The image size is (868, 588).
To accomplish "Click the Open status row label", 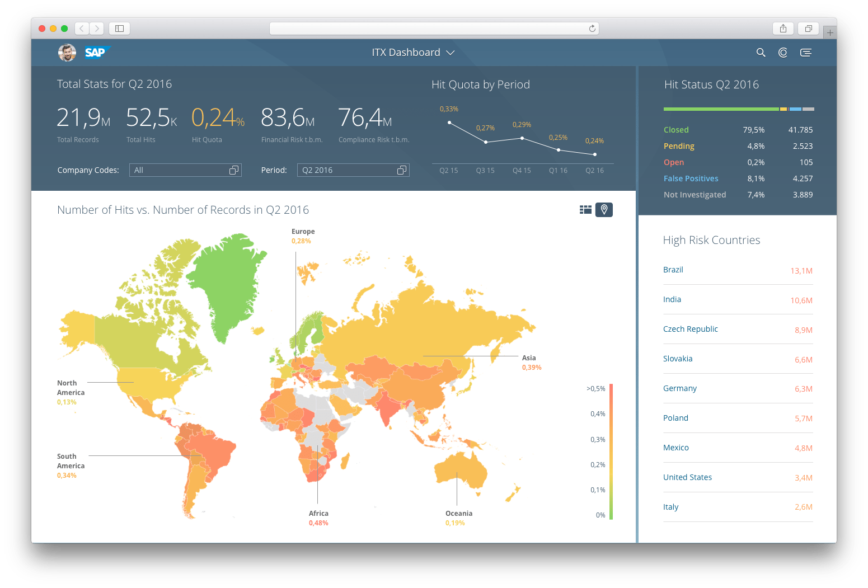I will 674,162.
